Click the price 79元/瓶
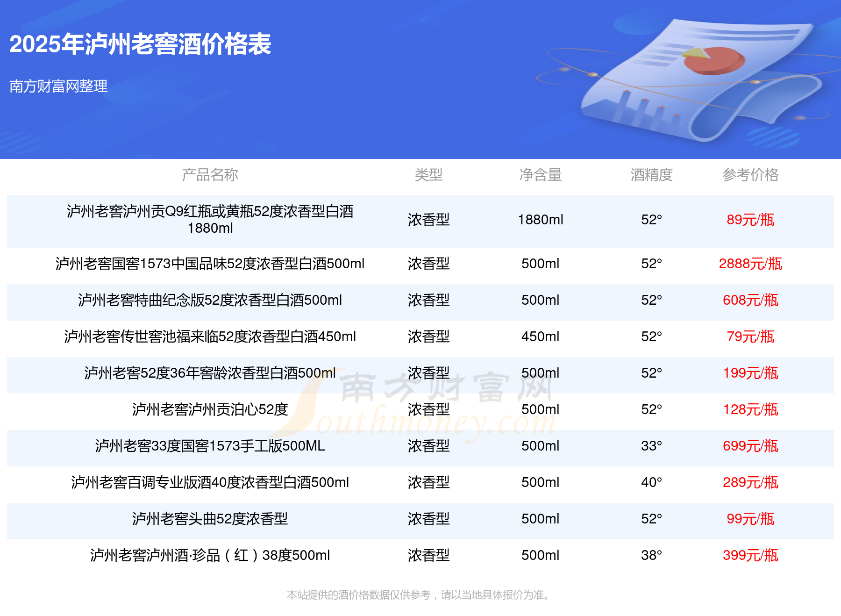 coord(750,337)
